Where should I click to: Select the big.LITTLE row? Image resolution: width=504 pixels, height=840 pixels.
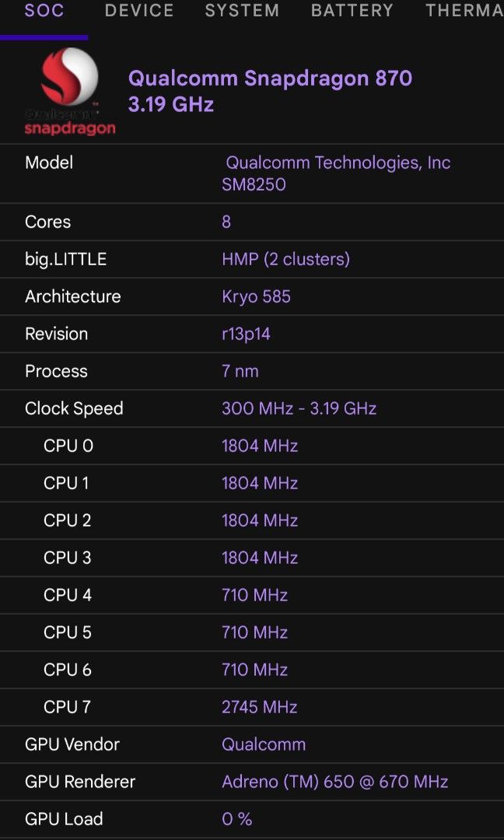click(x=252, y=259)
